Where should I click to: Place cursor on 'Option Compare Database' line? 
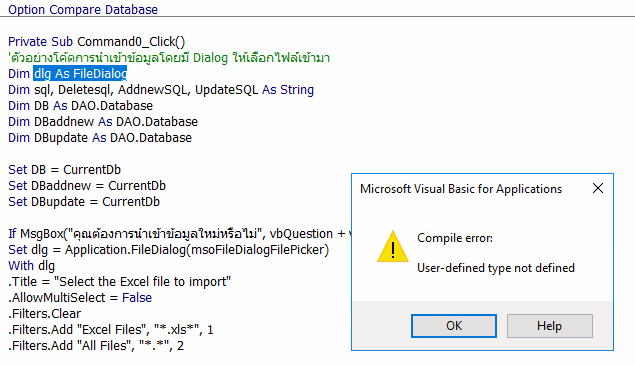click(x=83, y=9)
